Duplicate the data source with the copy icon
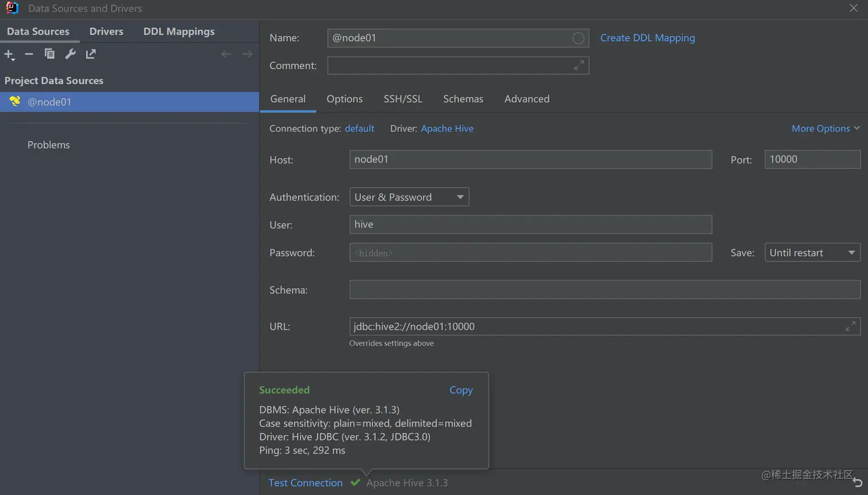This screenshot has height=495, width=868. click(49, 54)
